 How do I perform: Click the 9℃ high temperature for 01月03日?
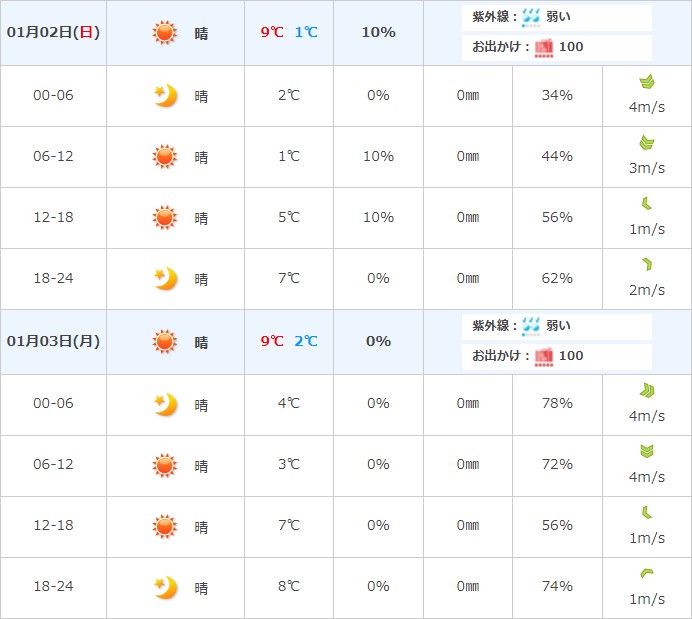point(272,341)
